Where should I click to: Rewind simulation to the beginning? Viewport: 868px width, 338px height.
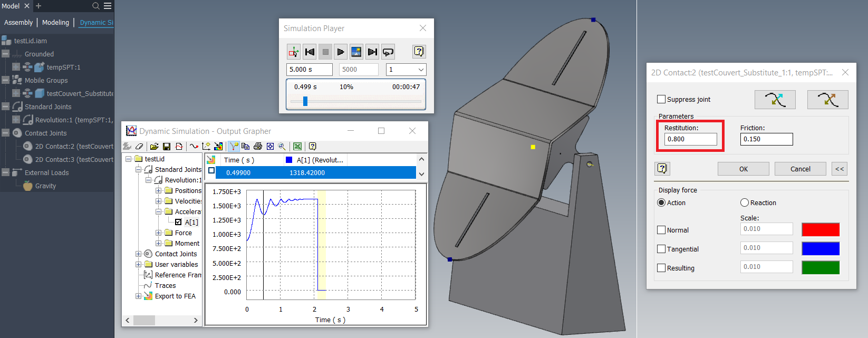click(x=310, y=52)
